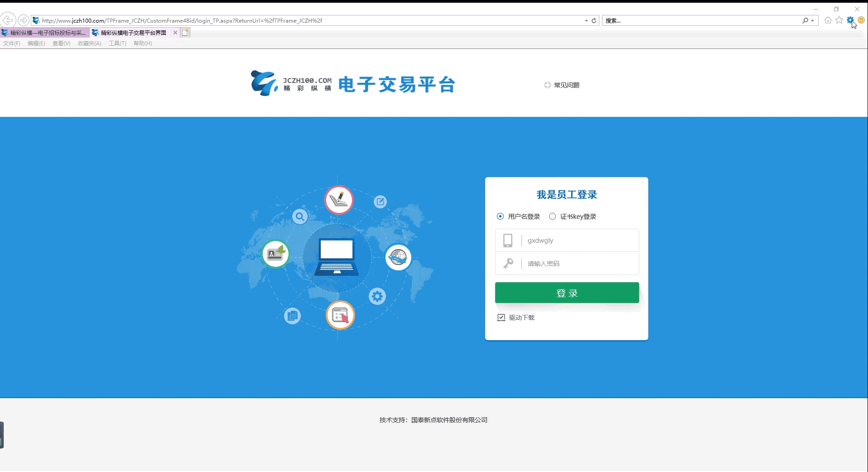Expand the search provider dropdown arrow
868x472 pixels.
click(x=813, y=20)
